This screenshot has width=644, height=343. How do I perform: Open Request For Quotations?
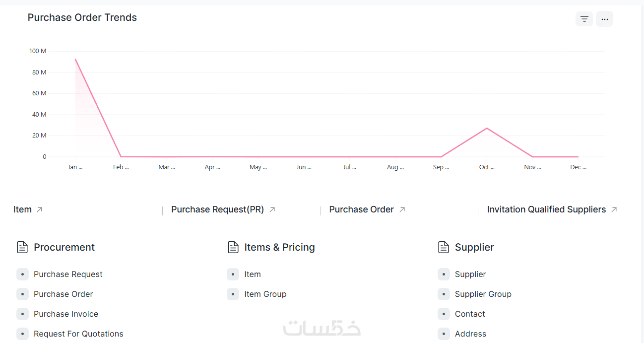(78, 334)
